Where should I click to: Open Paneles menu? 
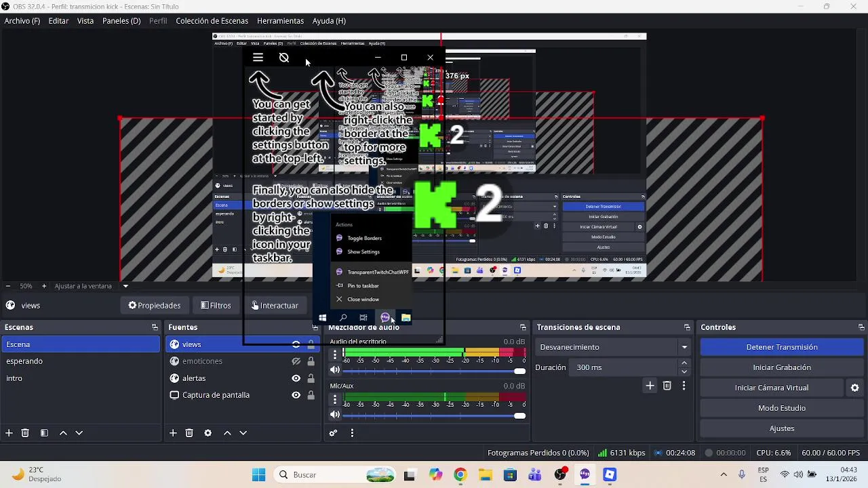point(121,21)
